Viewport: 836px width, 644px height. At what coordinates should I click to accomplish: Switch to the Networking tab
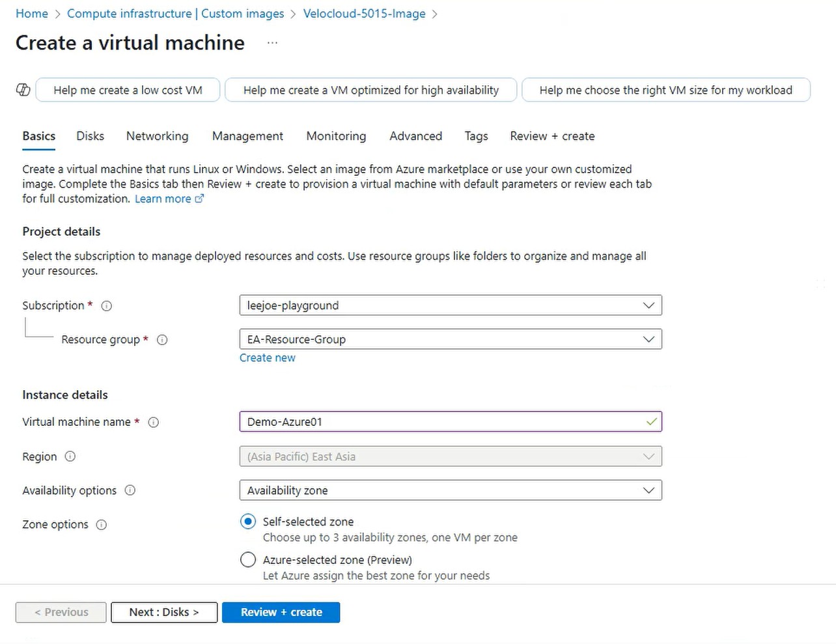click(158, 136)
